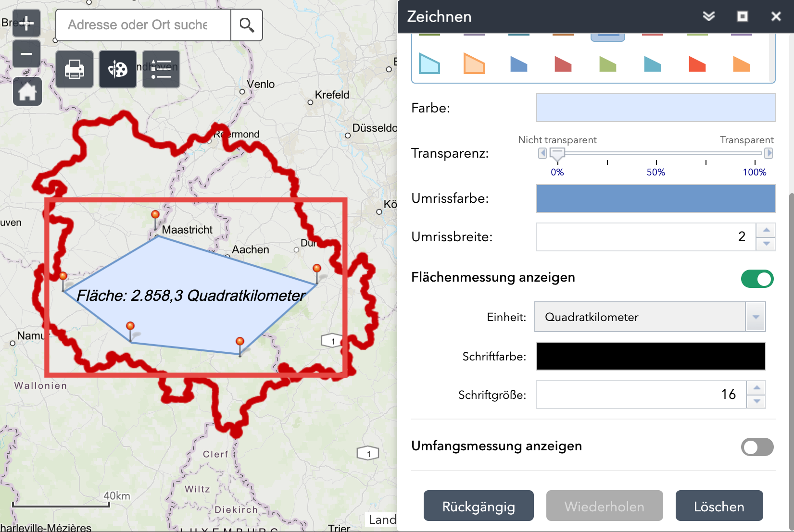This screenshot has width=794, height=532.
Task: Choose the solid green polygon symbol
Action: pyautogui.click(x=607, y=64)
